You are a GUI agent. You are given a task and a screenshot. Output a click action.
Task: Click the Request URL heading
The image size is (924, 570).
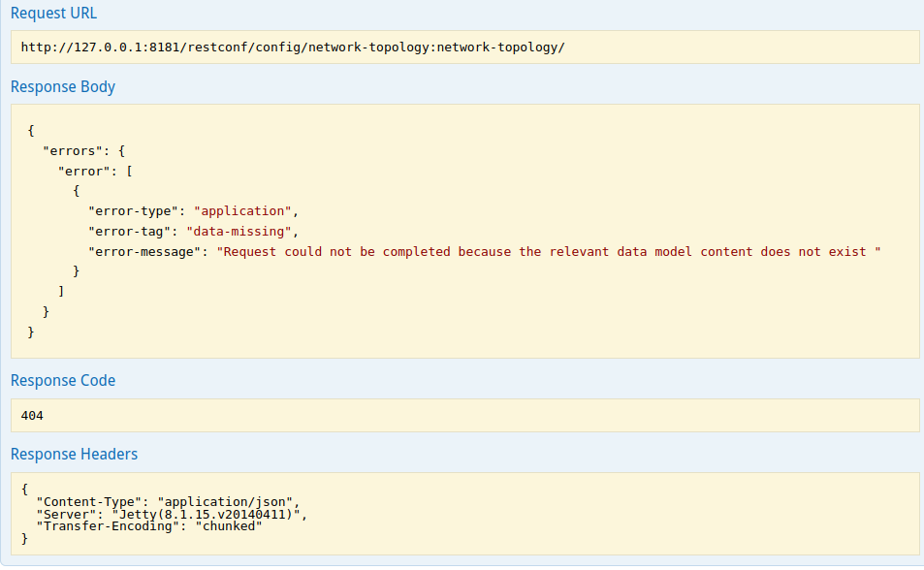click(53, 14)
